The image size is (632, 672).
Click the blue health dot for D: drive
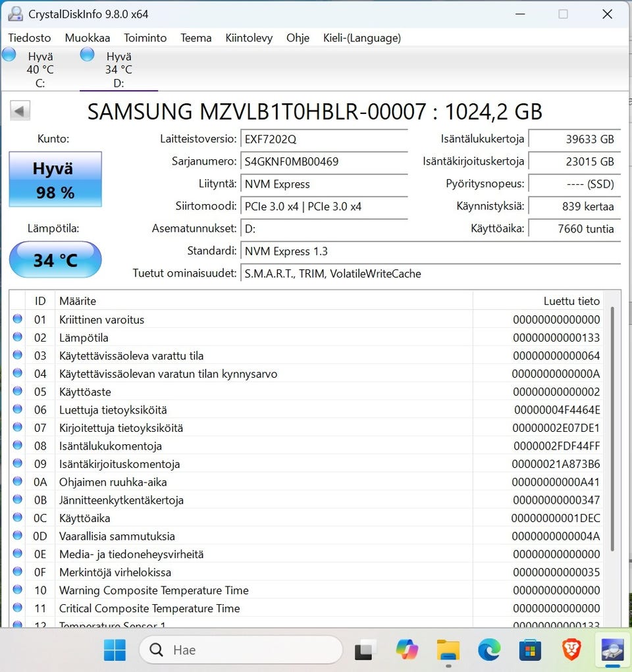[87, 55]
